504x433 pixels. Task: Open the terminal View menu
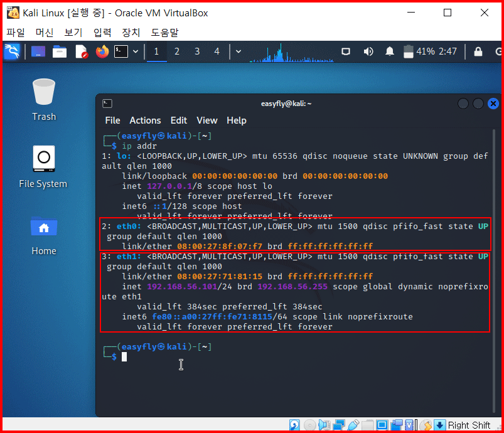click(207, 120)
